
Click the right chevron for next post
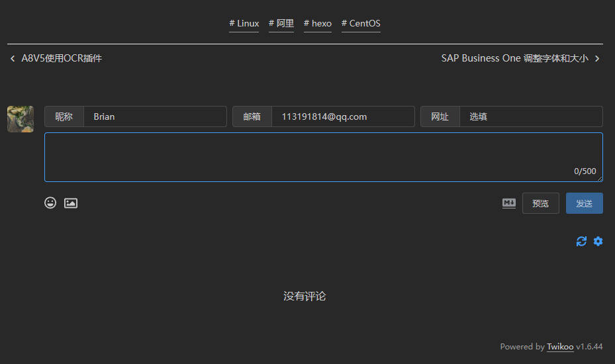(x=597, y=58)
